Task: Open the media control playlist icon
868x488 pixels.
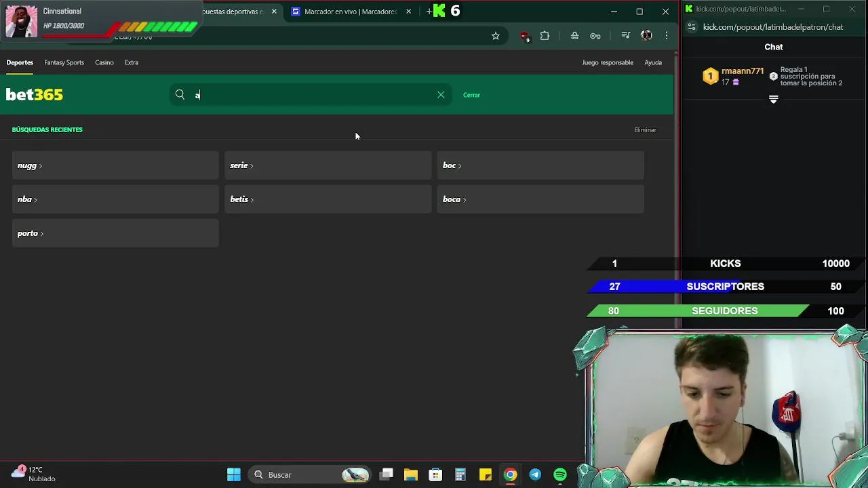Action: (626, 36)
